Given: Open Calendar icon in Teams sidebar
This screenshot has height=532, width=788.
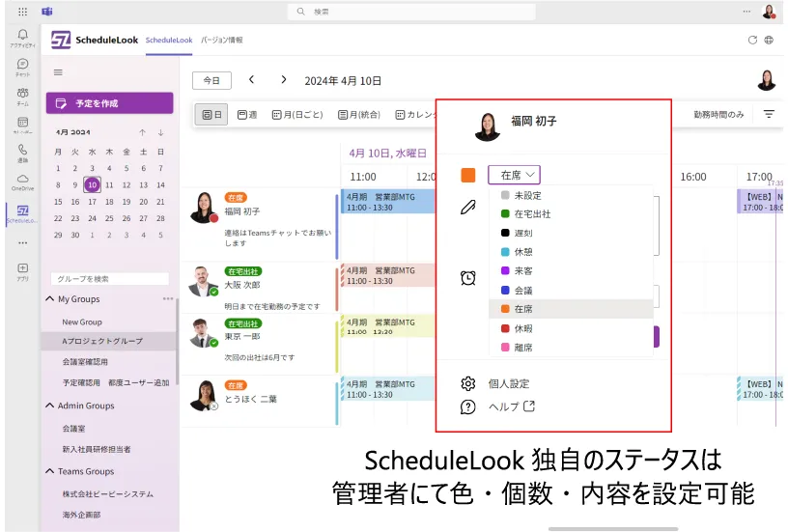Looking at the screenshot, I should pos(22,122).
